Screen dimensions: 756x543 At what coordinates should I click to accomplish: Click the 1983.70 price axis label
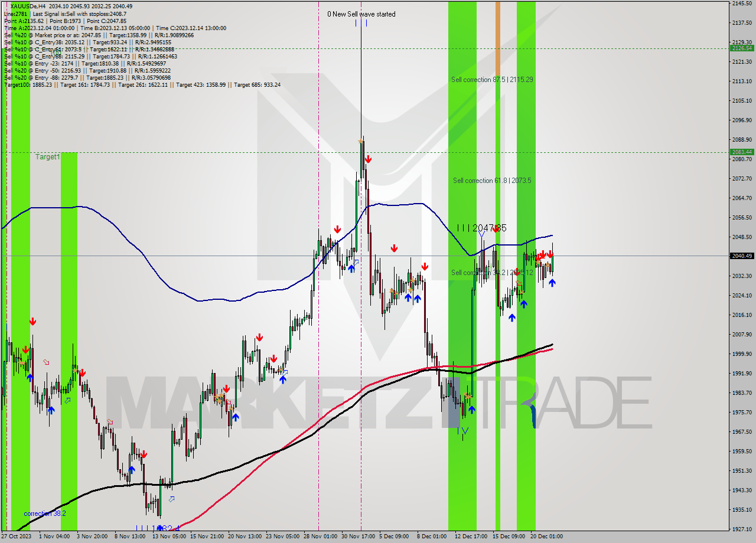[x=742, y=392]
